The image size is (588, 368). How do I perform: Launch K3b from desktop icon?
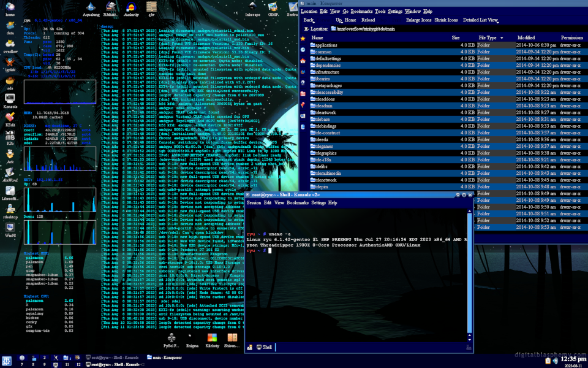coord(10,137)
